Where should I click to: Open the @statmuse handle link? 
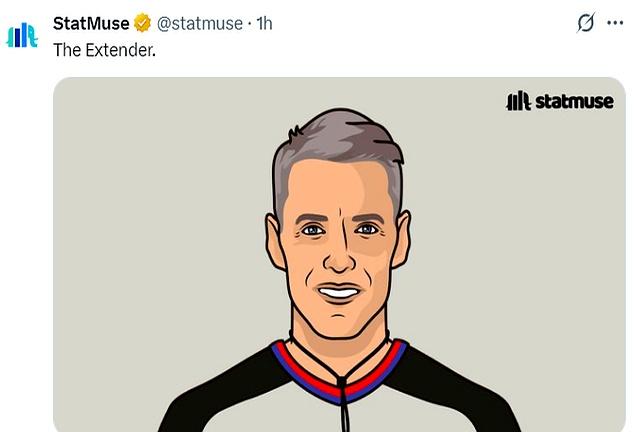pos(200,24)
